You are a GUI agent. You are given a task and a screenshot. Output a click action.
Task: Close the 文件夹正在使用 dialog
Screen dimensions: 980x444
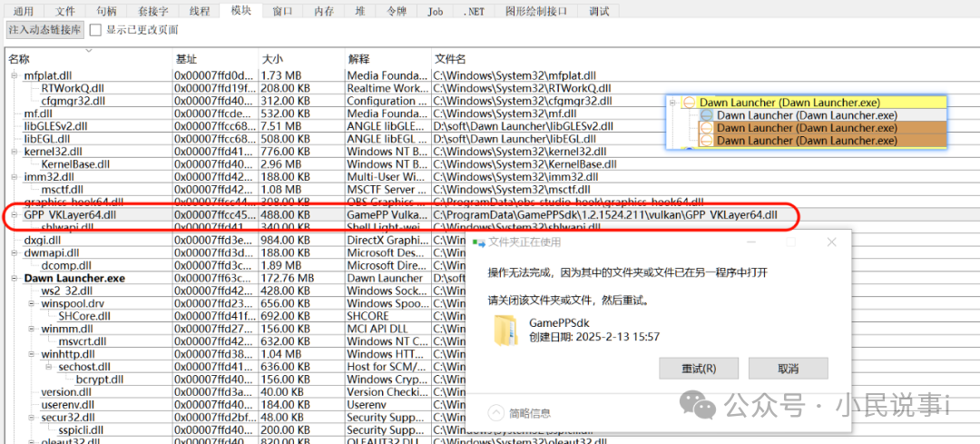coord(831,242)
